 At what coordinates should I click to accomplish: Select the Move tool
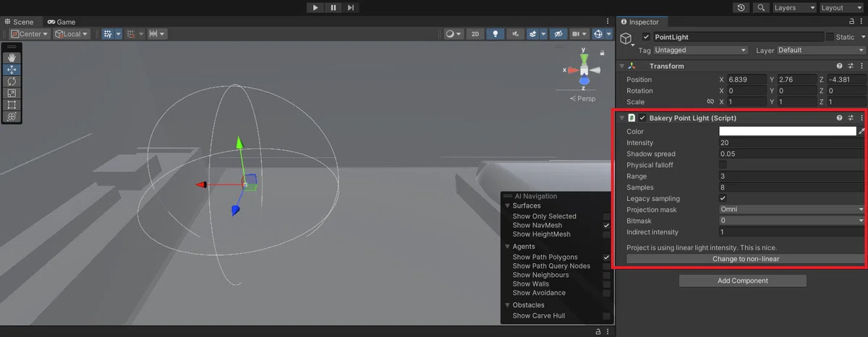pos(12,69)
